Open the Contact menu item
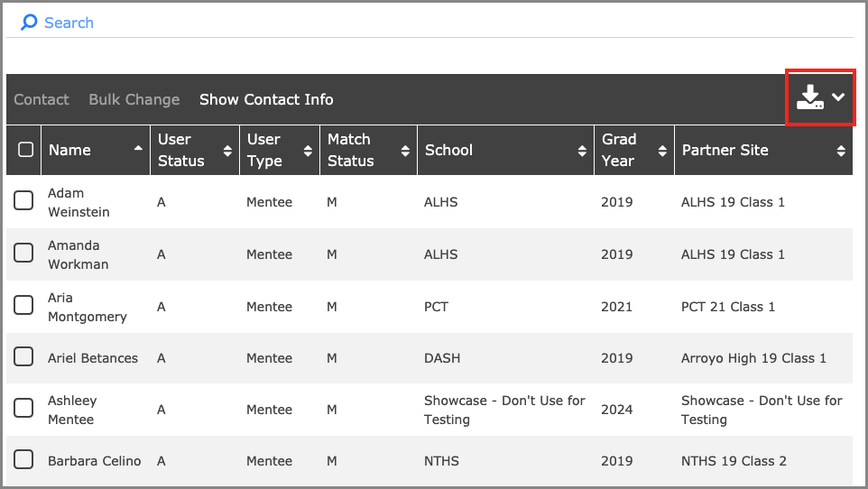868x489 pixels. [42, 99]
